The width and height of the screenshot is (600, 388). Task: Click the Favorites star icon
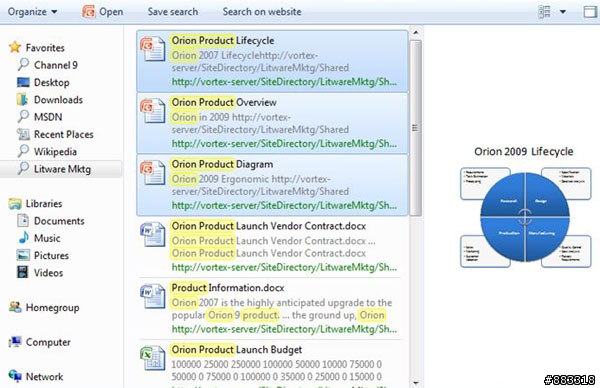click(x=15, y=47)
